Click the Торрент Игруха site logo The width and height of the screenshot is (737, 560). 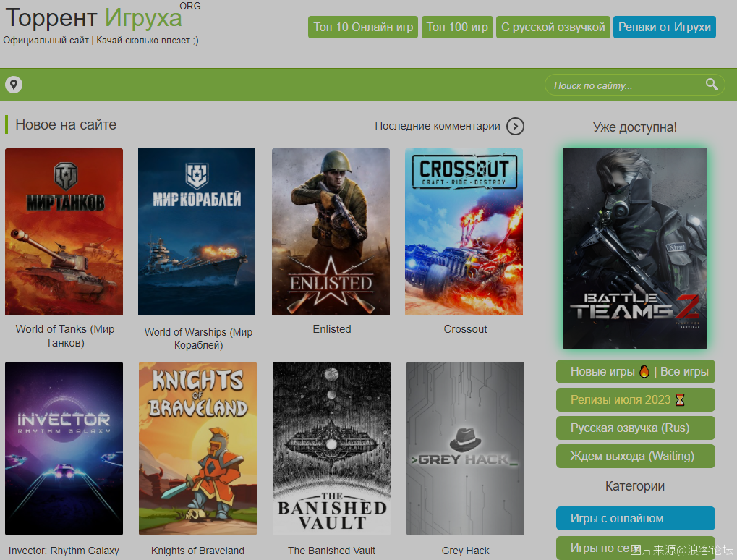click(94, 17)
